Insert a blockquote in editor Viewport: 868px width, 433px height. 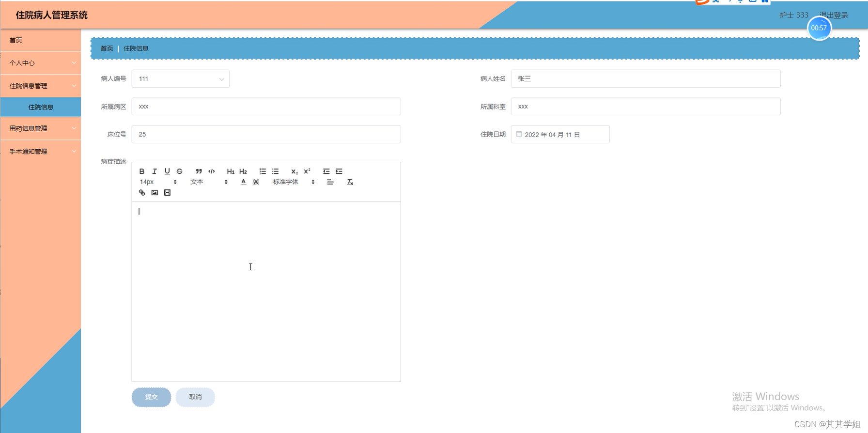[199, 171]
